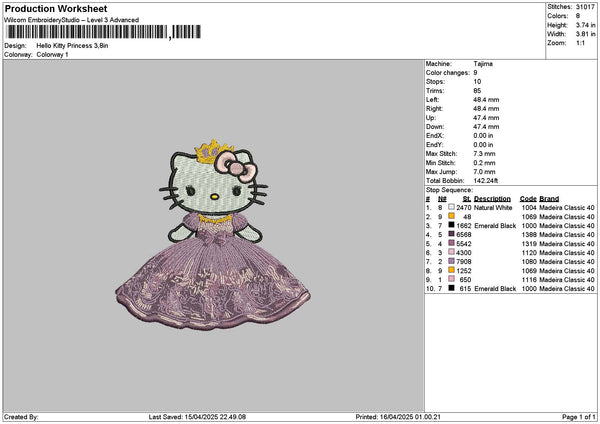Select the black swatch in the 615-stitch row

pos(452,288)
